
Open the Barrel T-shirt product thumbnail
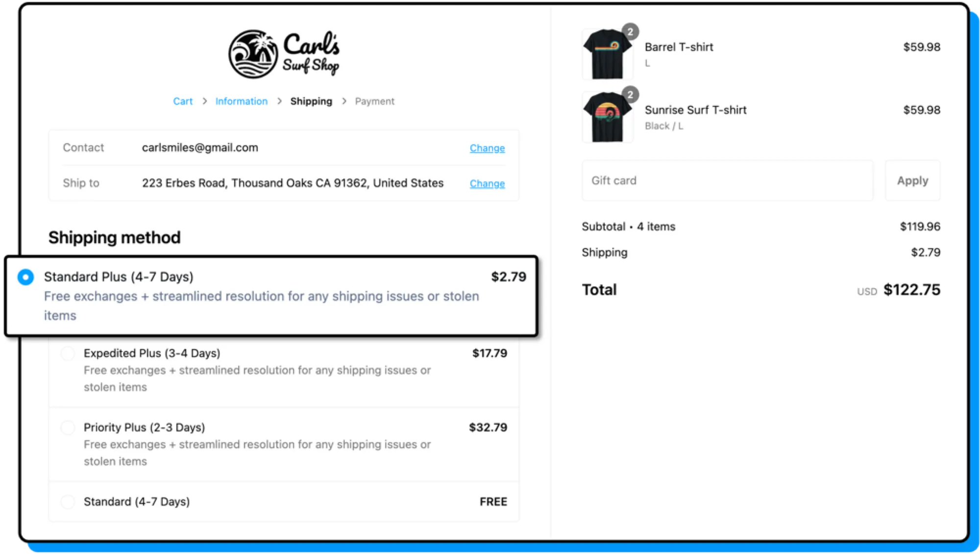(x=607, y=55)
